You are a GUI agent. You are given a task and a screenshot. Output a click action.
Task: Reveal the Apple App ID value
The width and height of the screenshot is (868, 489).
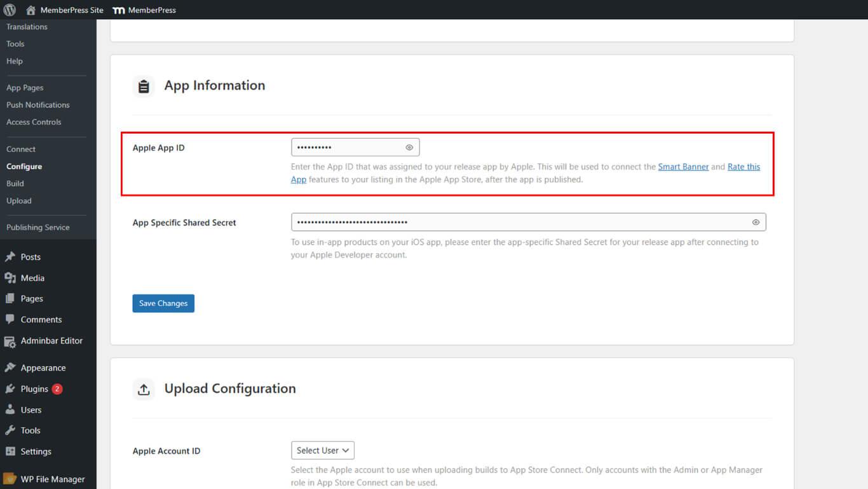point(409,148)
